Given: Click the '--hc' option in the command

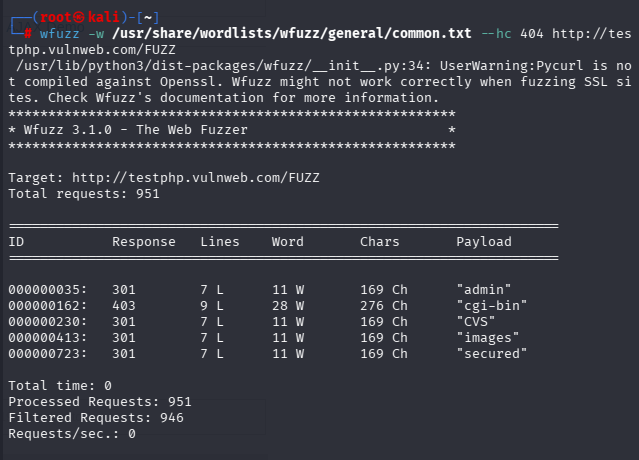Looking at the screenshot, I should [x=496, y=33].
